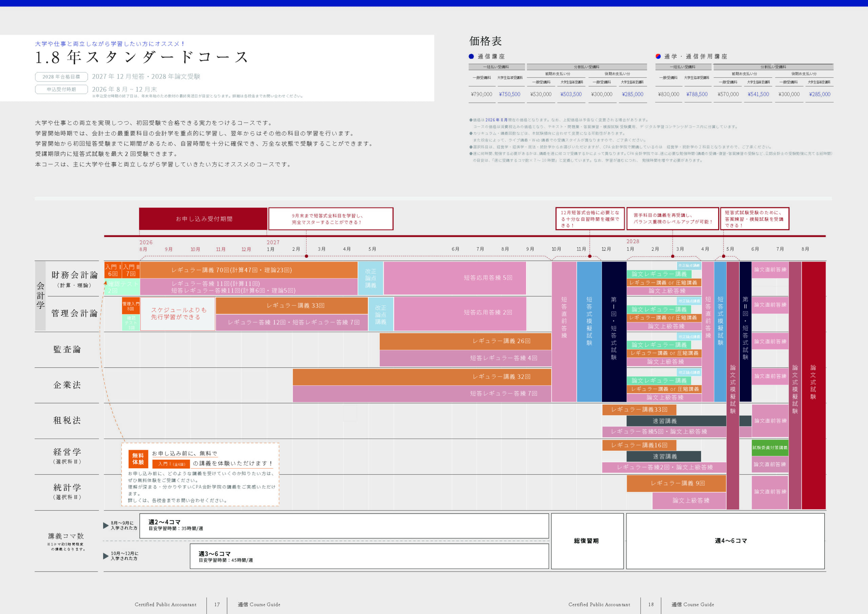Click レギュラー答練 12回・短答レギュラー答練 7回 bar
The width and height of the screenshot is (868, 614).
[292, 323]
